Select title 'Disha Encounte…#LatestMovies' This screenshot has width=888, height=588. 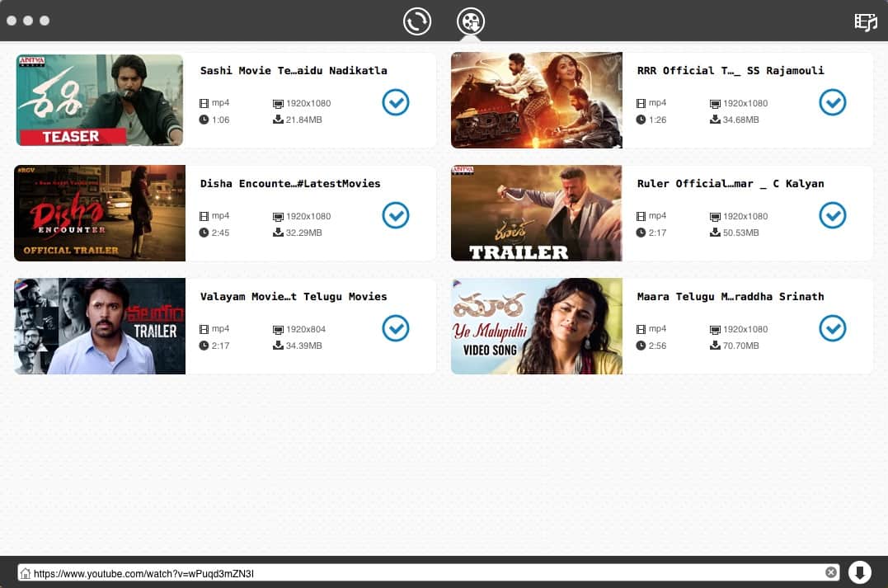290,184
